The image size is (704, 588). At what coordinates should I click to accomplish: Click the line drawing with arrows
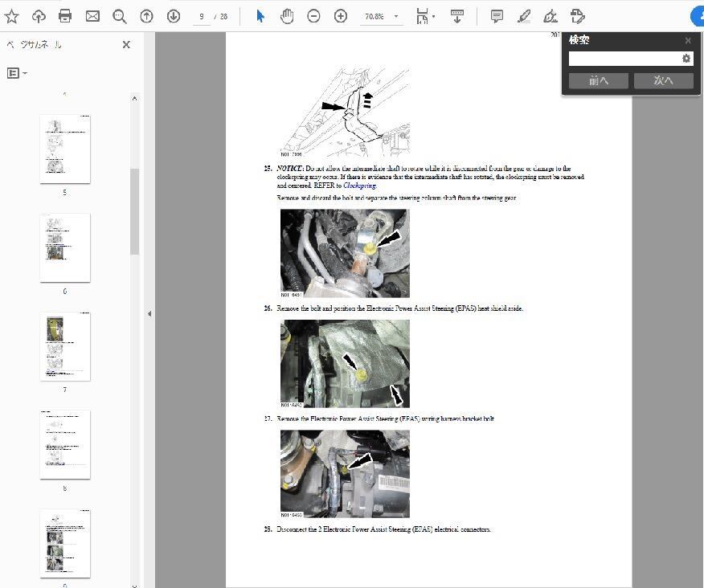(345, 112)
